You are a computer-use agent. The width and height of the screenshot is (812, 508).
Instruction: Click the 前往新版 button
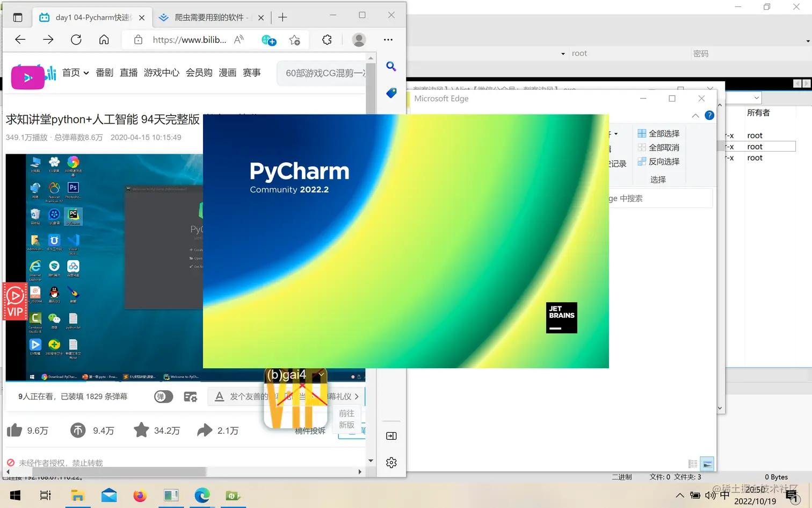click(x=346, y=419)
